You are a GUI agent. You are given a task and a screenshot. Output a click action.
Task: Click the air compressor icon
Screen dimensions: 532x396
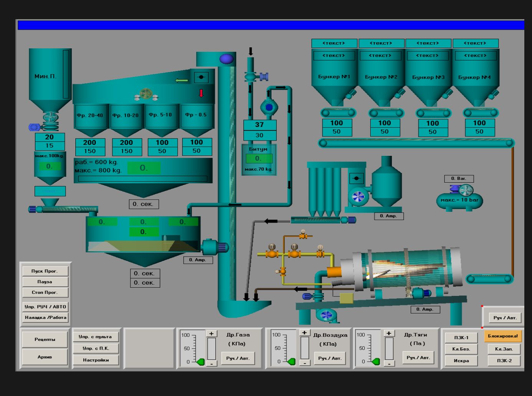460,198
